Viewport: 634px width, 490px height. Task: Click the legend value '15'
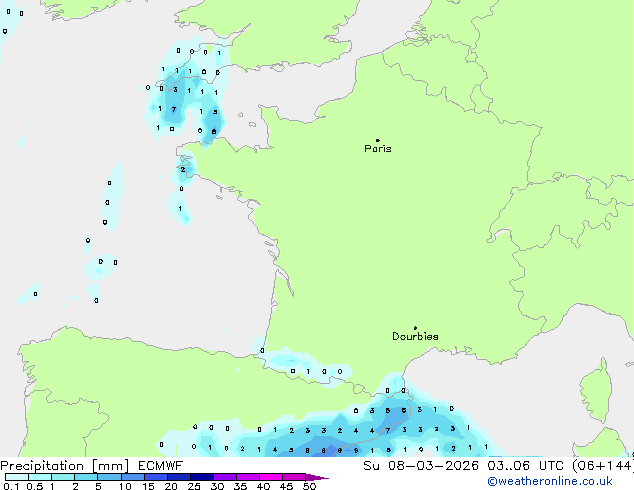(x=148, y=486)
